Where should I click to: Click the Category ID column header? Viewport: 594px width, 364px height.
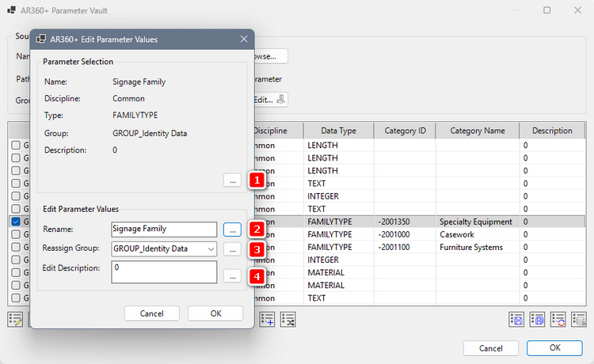tap(405, 131)
